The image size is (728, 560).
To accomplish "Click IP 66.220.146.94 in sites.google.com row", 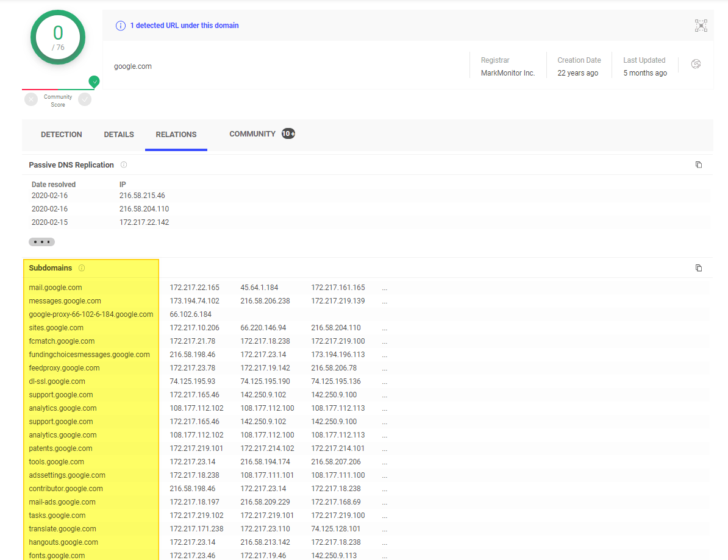I will (x=263, y=328).
